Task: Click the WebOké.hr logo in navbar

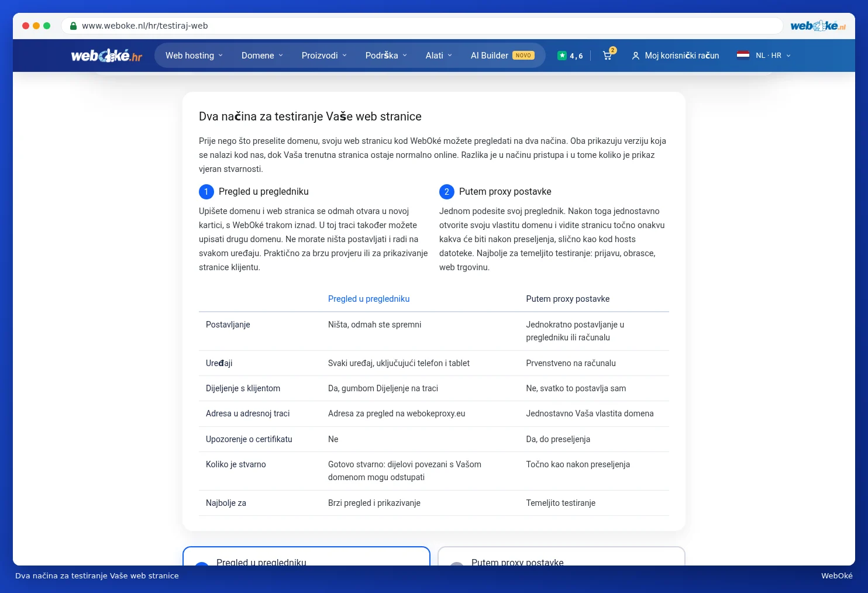Action: (106, 56)
